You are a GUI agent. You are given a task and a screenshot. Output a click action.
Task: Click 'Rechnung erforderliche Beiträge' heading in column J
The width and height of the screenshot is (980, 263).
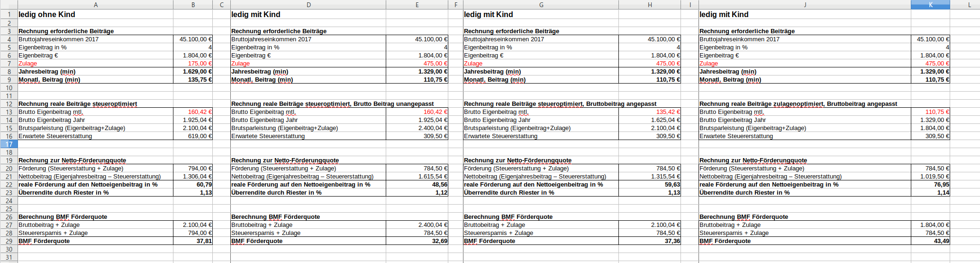point(747,31)
